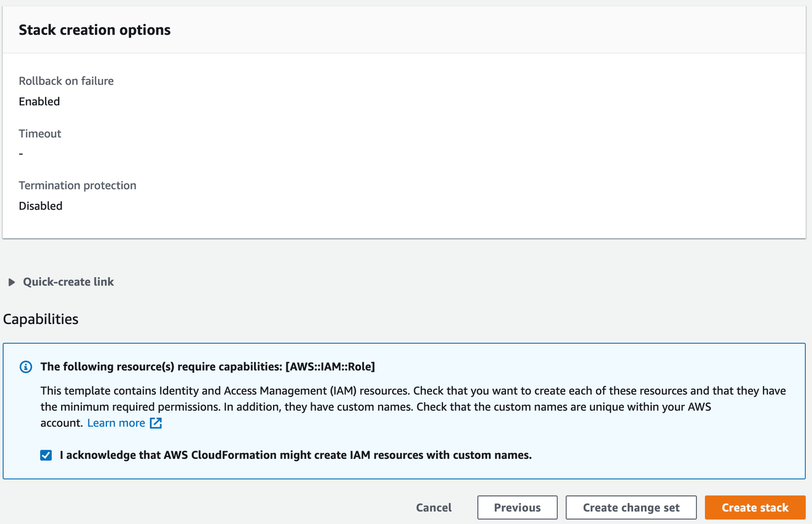
Task: Click the disclosure triangle before Quick-create link
Action: coord(10,281)
